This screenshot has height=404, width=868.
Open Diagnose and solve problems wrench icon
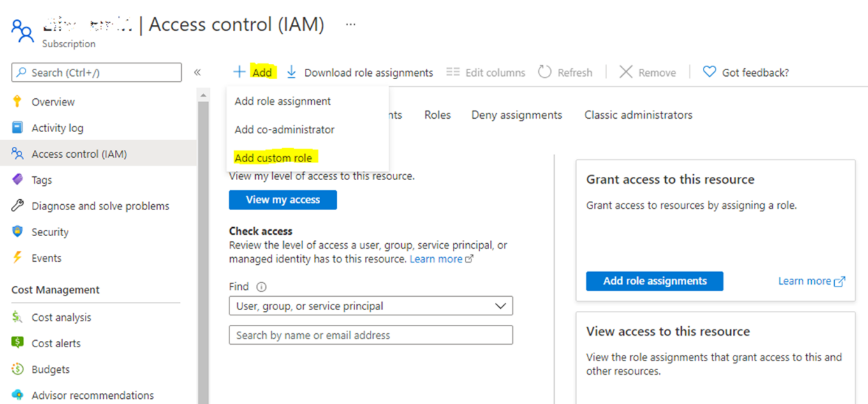click(x=18, y=206)
